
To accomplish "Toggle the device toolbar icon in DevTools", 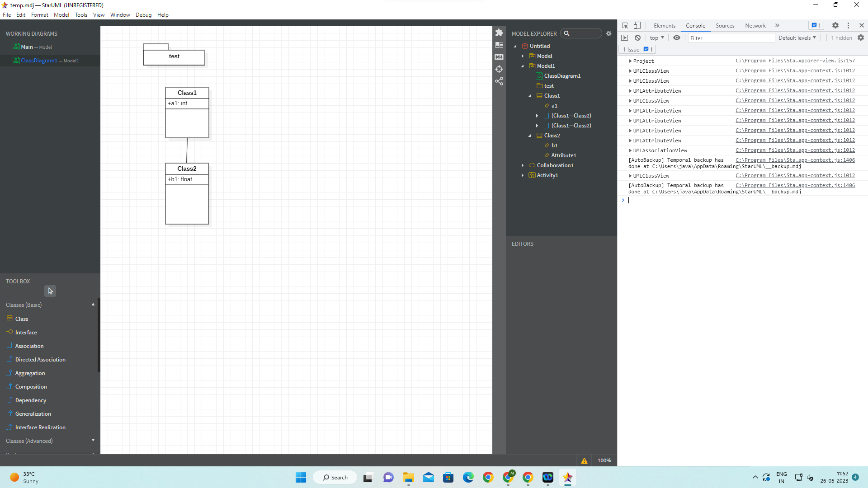I will pyautogui.click(x=637, y=26).
